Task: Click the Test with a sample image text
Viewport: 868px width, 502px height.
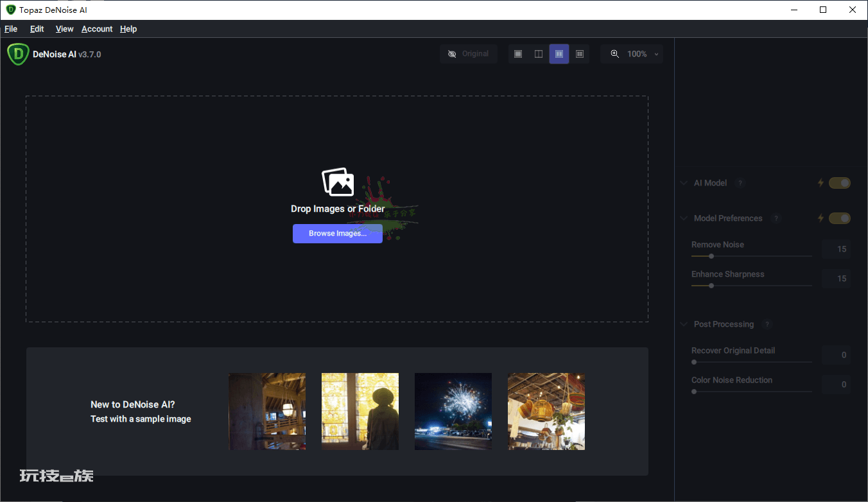Action: pos(141,419)
